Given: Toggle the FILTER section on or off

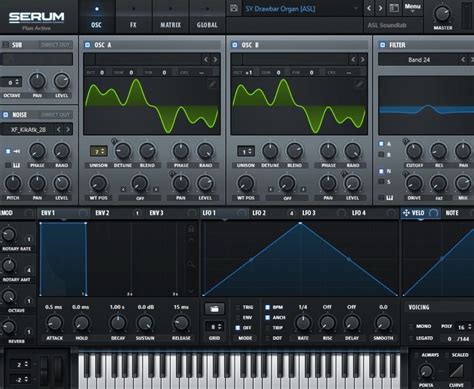Looking at the screenshot, I should point(382,45).
